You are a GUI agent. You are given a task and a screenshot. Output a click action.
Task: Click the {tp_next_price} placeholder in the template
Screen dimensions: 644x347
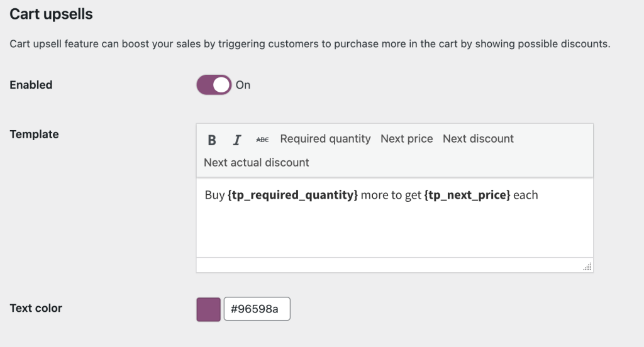[x=467, y=196]
